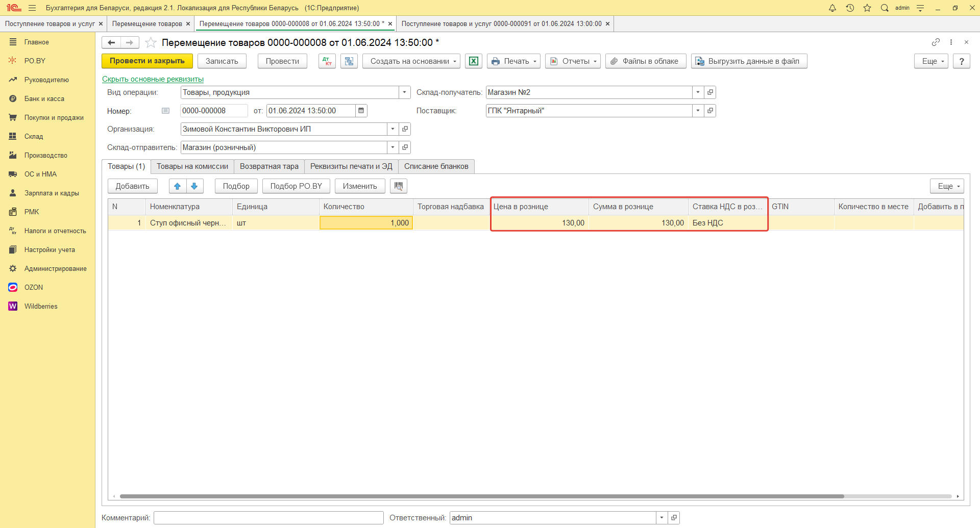Click green Excel export icon
The height and width of the screenshot is (528, 980).
click(x=474, y=61)
